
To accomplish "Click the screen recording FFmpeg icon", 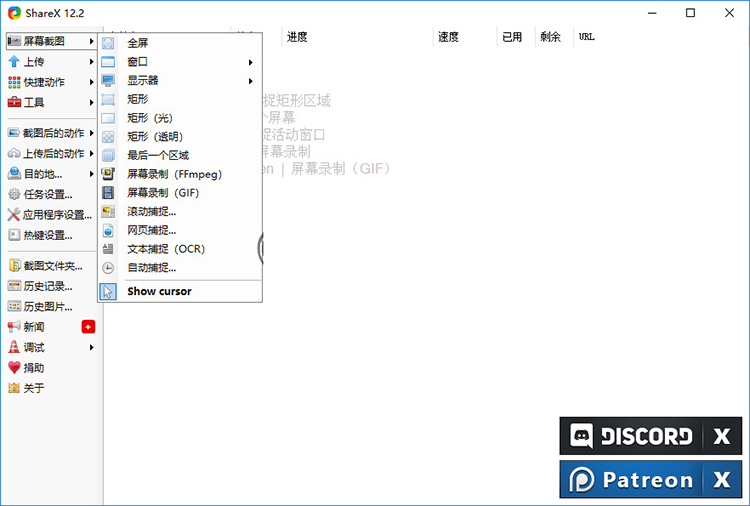I will point(108,174).
